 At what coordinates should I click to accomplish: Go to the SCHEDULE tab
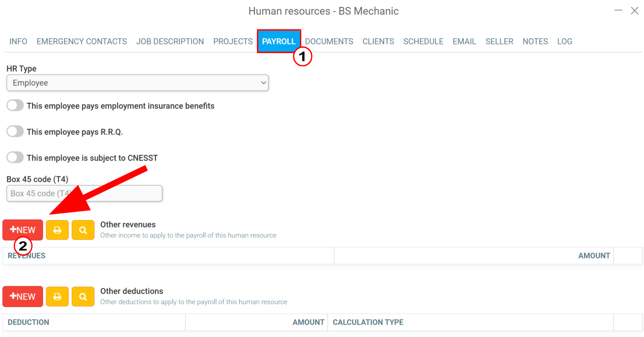click(x=423, y=42)
